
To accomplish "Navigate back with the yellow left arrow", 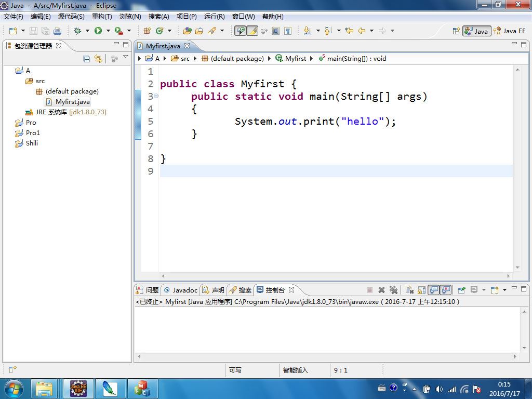I will pyautogui.click(x=362, y=31).
